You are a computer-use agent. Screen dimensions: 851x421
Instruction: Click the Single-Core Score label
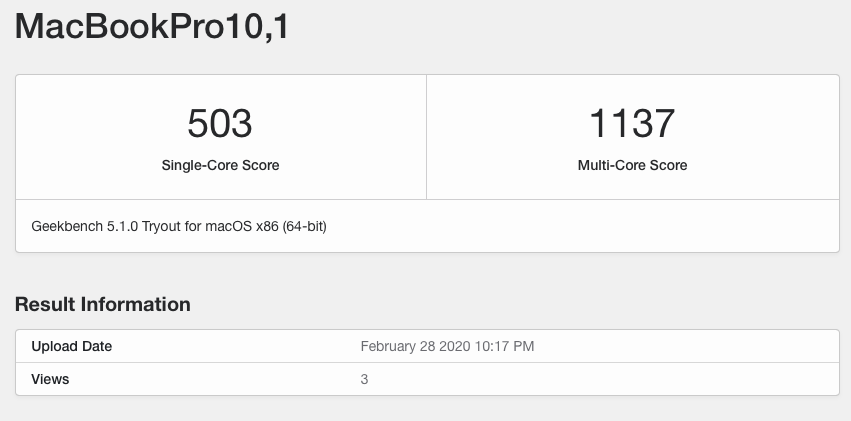pos(220,165)
